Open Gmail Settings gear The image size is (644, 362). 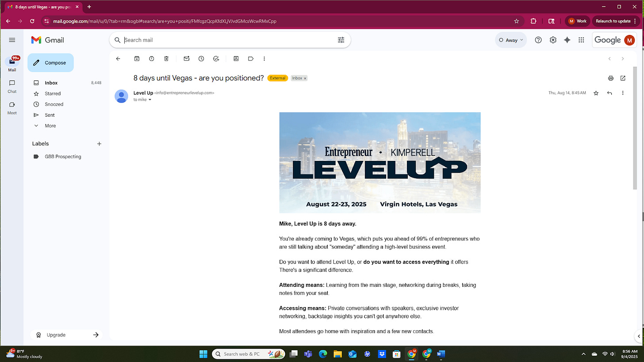[553, 40]
